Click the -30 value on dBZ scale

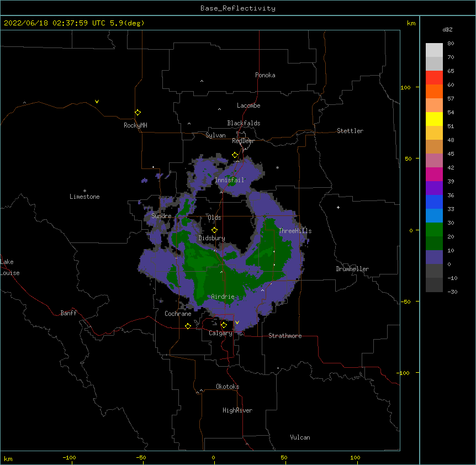click(452, 292)
